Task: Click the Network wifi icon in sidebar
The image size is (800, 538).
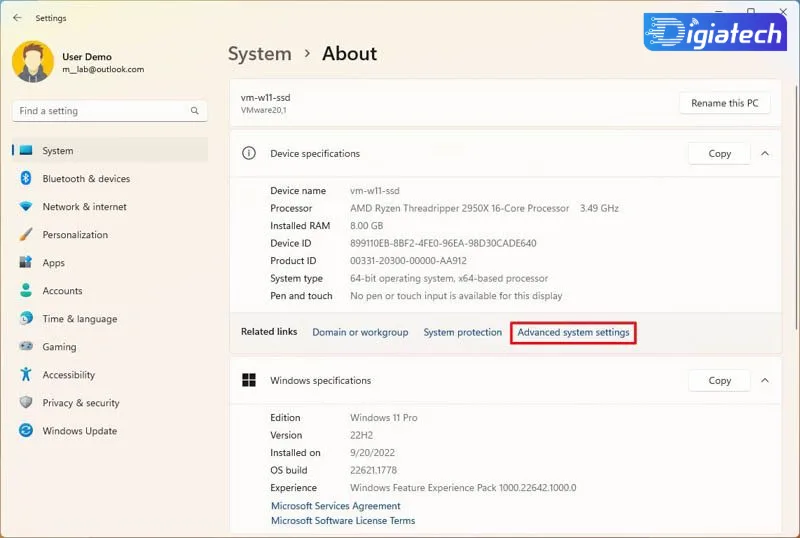Action: 26,207
